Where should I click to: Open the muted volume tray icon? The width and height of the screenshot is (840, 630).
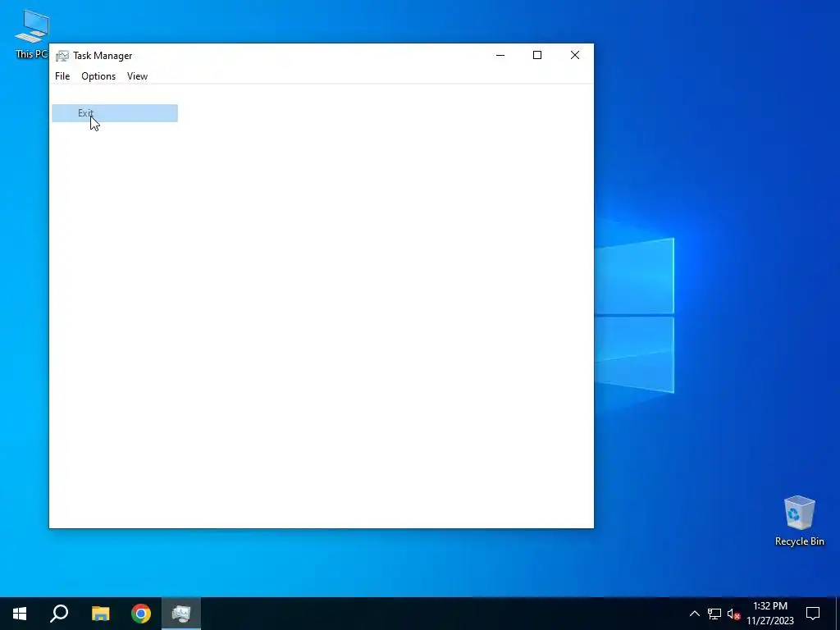tap(733, 614)
